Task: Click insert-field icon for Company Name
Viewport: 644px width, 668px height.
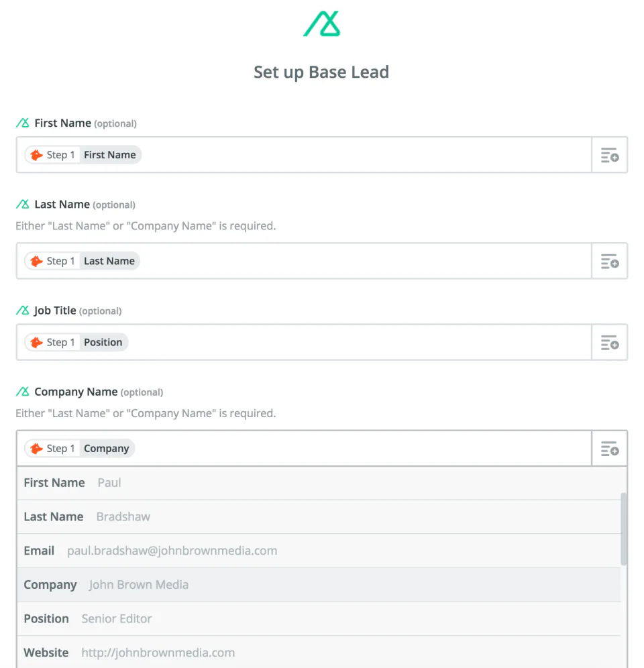Action: 609,449
